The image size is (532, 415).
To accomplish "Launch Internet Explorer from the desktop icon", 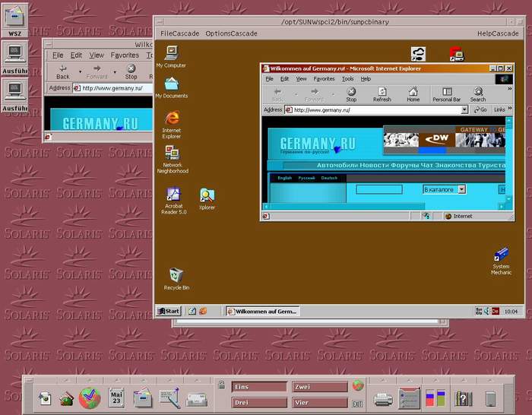I will 172,124.
